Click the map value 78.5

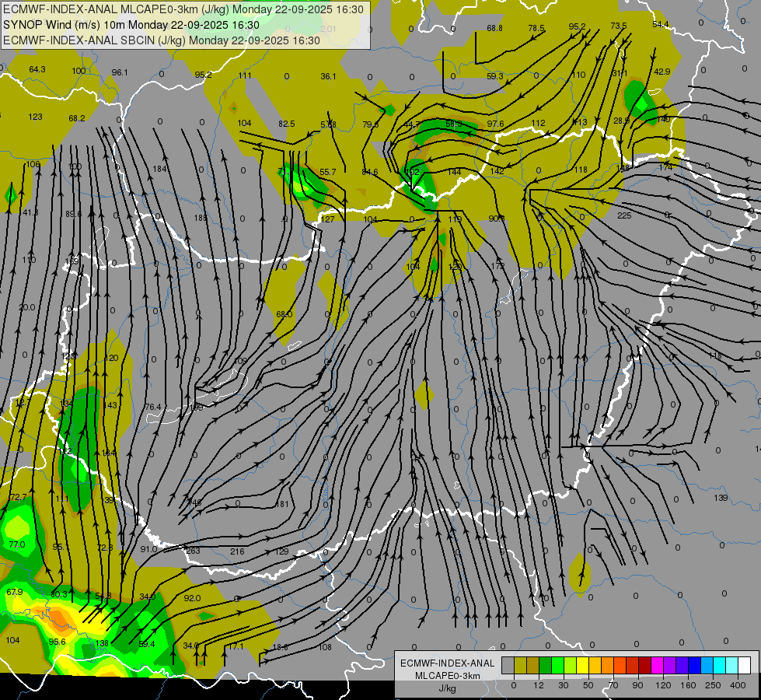[536, 28]
